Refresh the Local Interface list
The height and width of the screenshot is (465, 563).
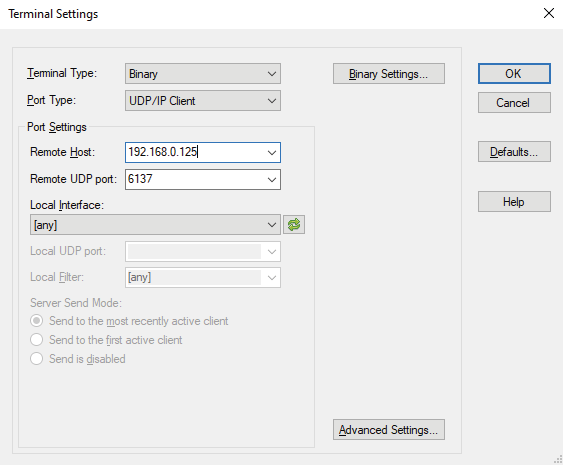click(294, 225)
